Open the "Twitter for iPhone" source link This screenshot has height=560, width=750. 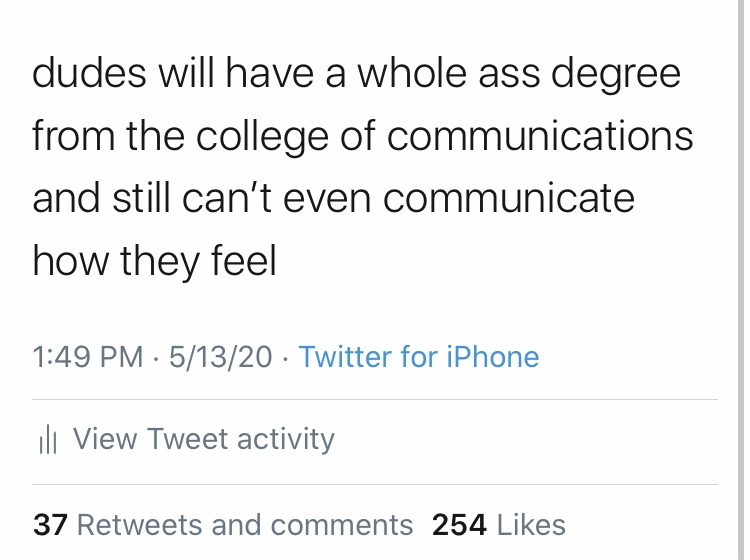coord(418,357)
